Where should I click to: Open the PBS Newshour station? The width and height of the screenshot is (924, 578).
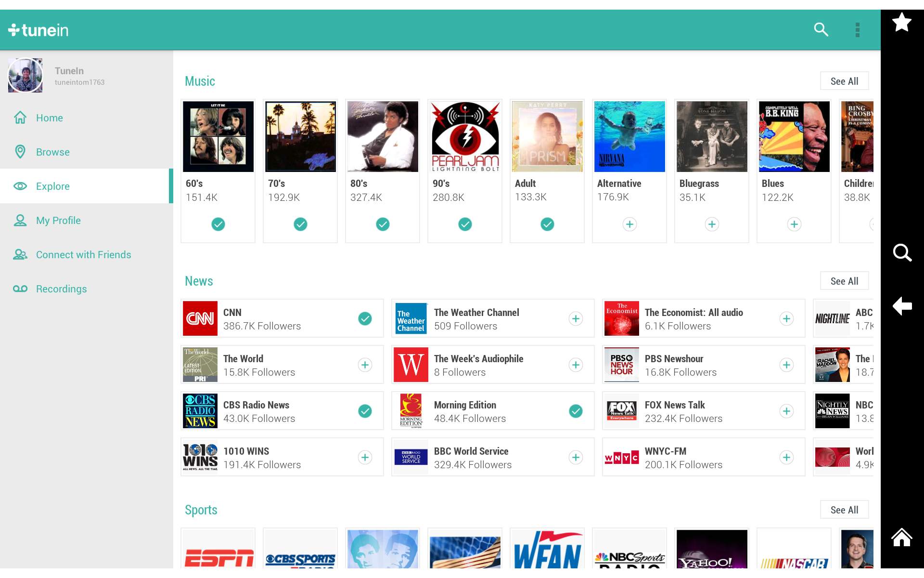(674, 365)
